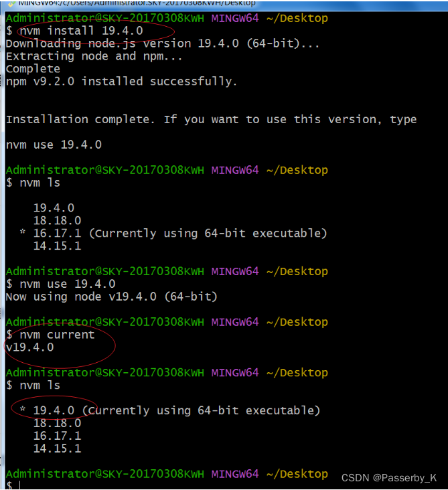This screenshot has width=448, height=490.
Task: Click the MINGW64 title bar app icon
Action: click(x=12, y=3)
